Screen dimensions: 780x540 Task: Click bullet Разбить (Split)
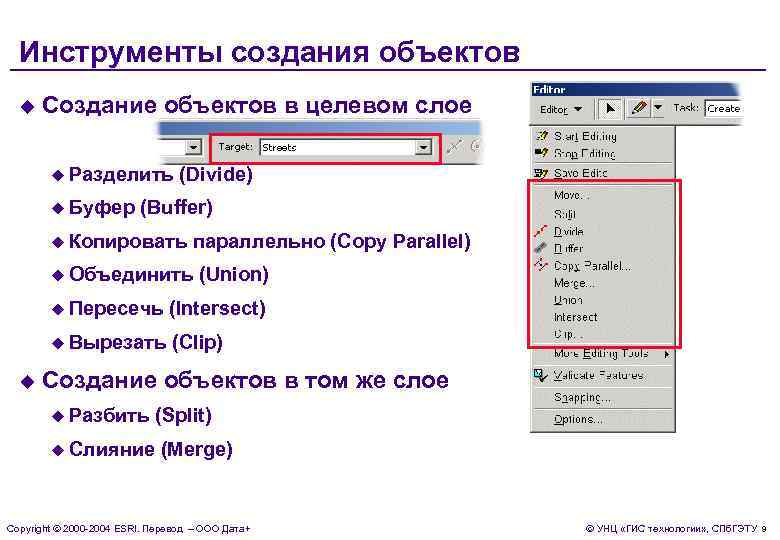tap(140, 415)
